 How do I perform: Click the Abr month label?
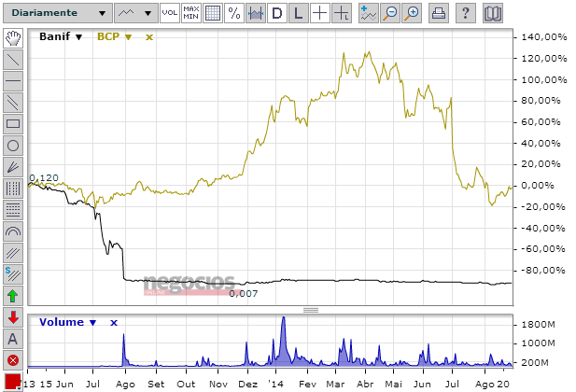coord(365,385)
